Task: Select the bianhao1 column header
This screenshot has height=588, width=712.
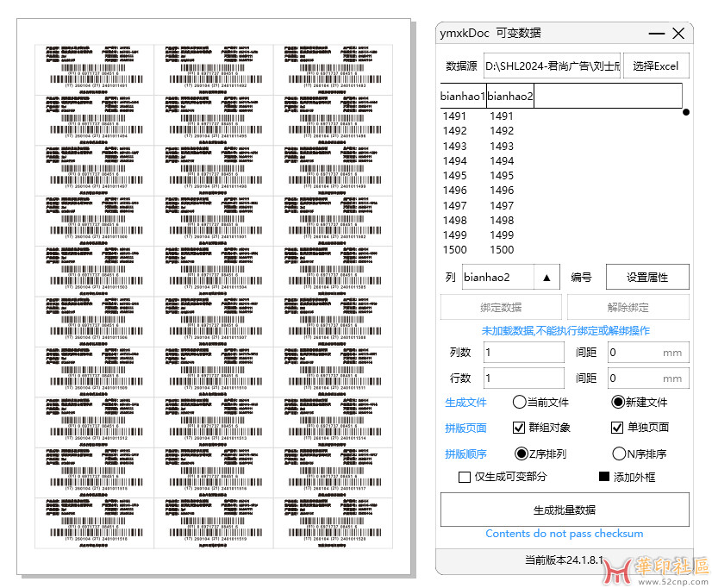Action: point(463,96)
